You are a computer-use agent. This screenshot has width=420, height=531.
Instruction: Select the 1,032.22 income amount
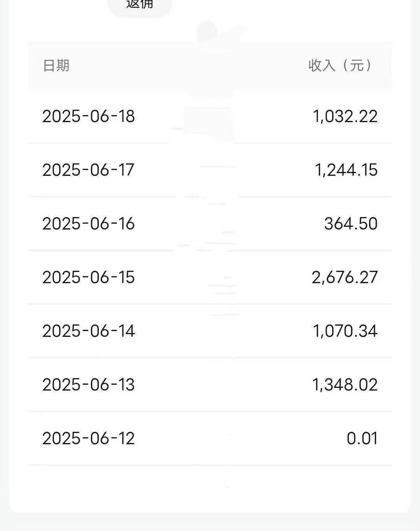click(345, 116)
